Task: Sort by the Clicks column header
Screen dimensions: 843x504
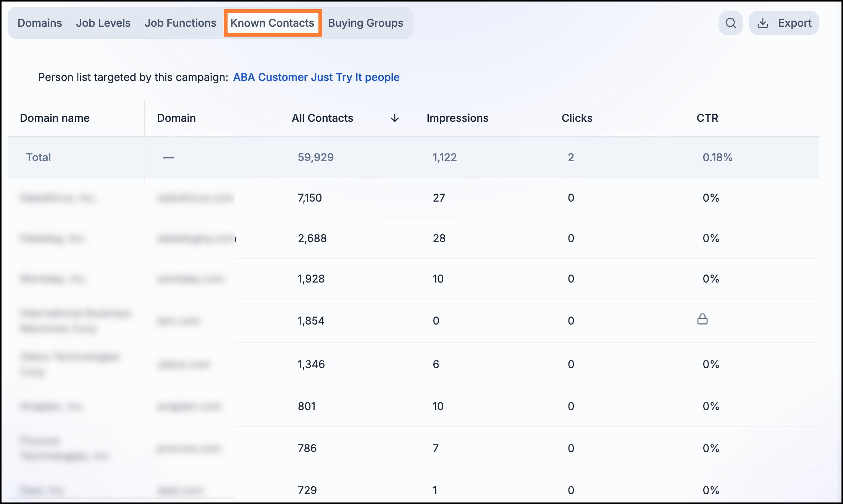Action: pos(577,118)
